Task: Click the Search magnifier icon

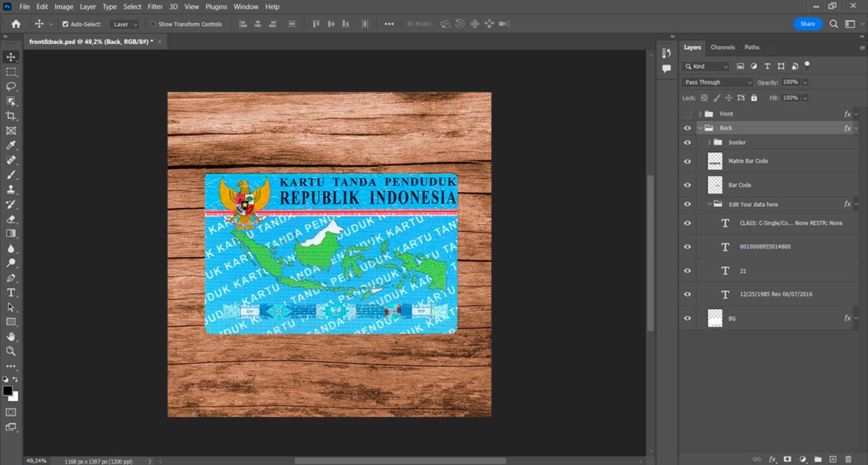Action: tap(833, 24)
